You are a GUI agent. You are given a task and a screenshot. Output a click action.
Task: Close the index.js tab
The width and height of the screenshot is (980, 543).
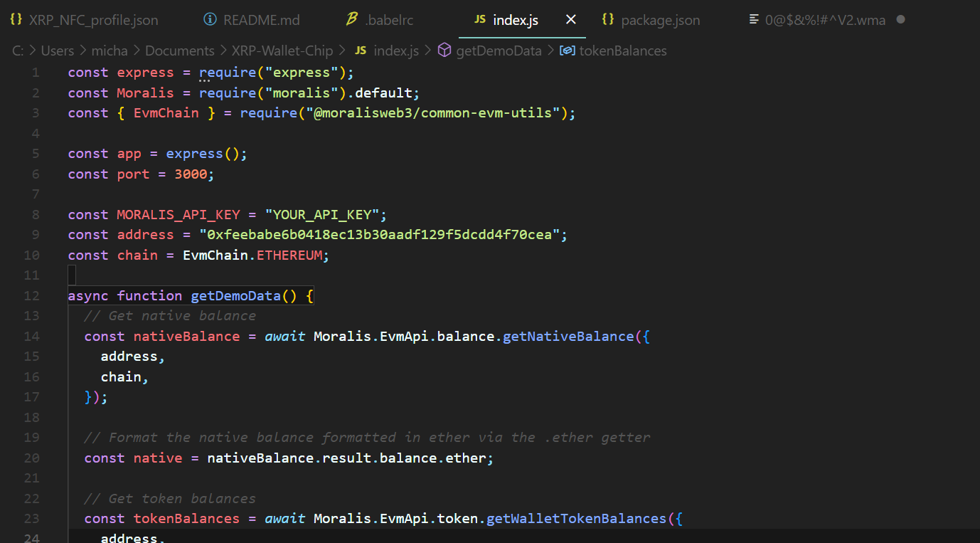(570, 20)
